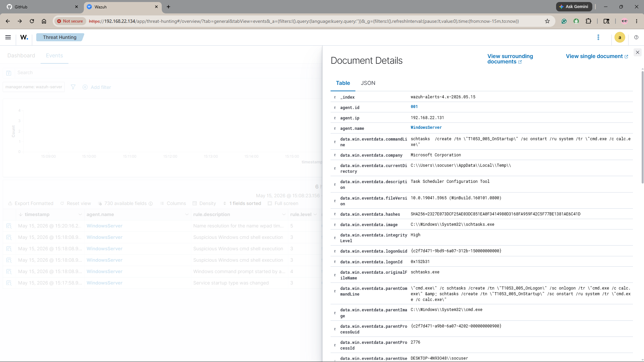Open a new browser tab
This screenshot has width=644, height=362.
coord(168,7)
